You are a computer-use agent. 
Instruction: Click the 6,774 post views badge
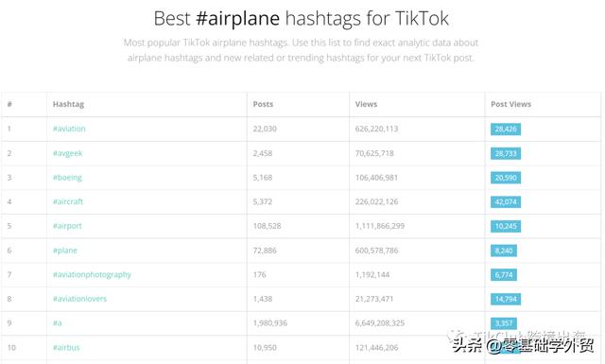coord(504,275)
